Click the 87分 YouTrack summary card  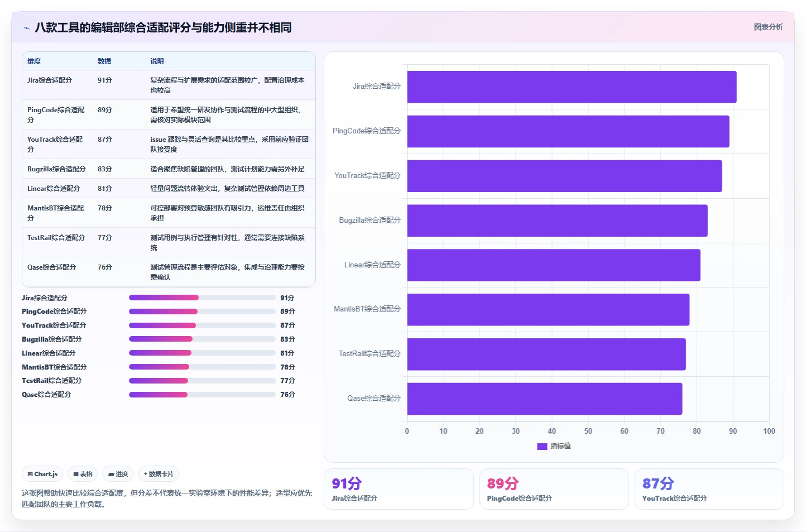pyautogui.click(x=709, y=489)
